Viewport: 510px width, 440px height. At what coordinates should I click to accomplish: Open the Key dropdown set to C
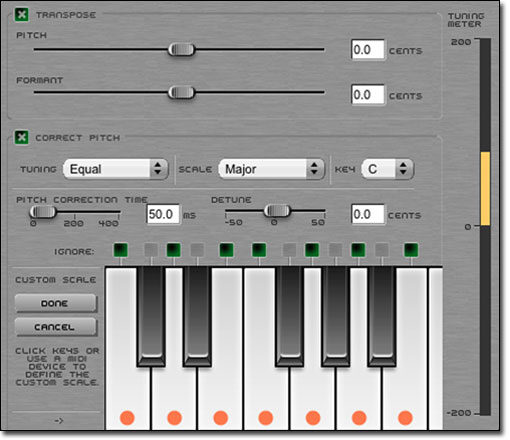pos(388,169)
